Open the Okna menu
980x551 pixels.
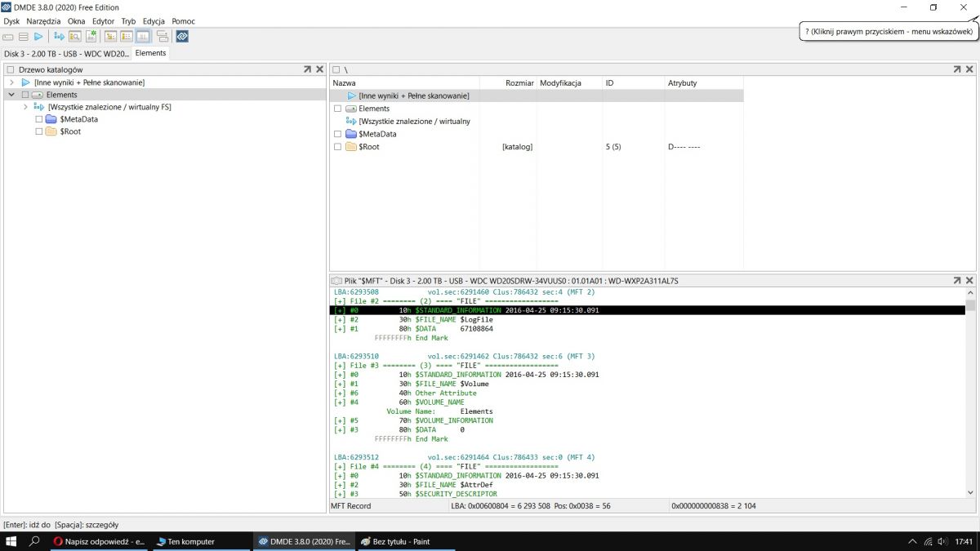click(x=77, y=21)
